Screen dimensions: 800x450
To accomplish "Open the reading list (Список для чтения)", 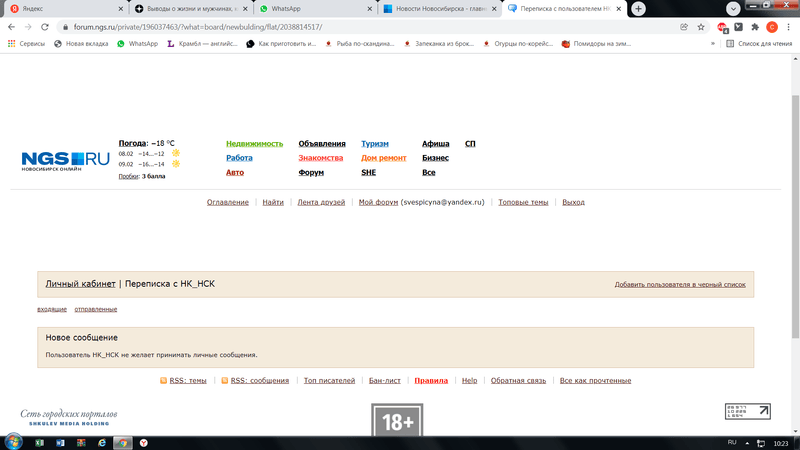I will click(x=759, y=44).
